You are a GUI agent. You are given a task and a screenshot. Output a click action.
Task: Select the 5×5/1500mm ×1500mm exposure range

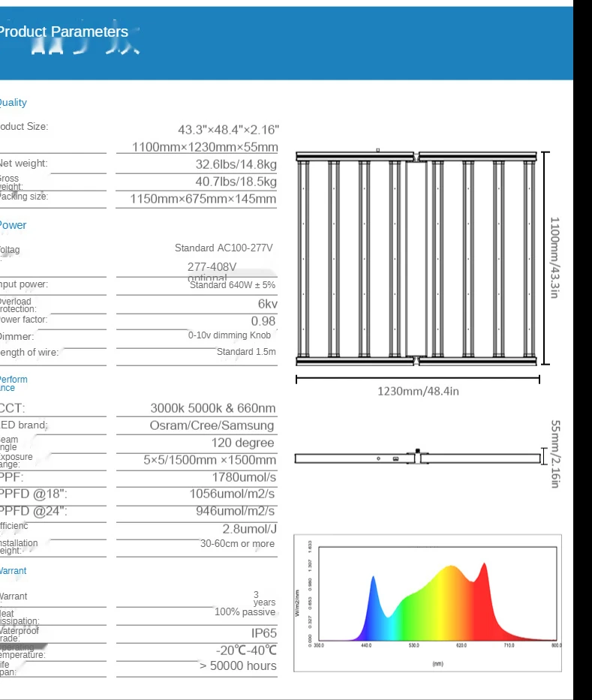tap(210, 460)
